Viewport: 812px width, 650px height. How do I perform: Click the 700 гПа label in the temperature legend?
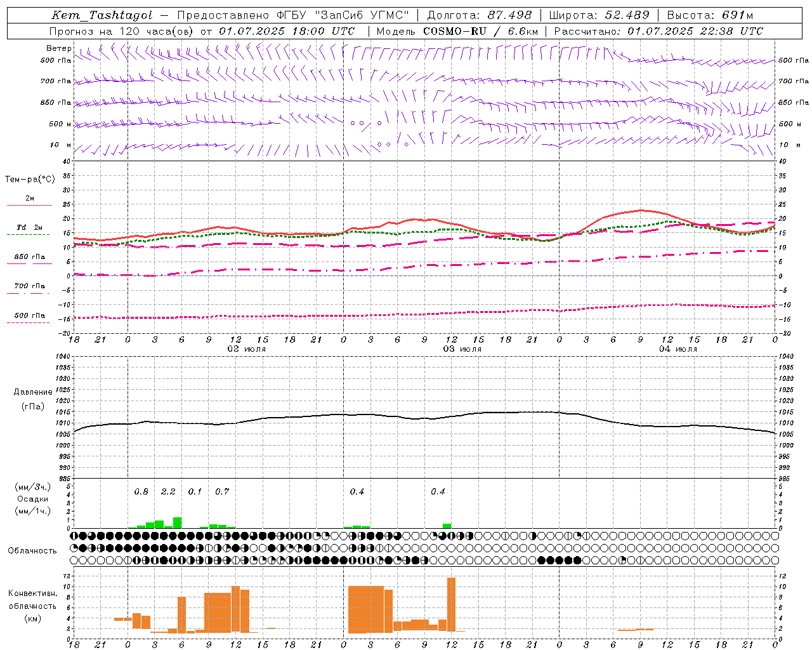coord(29,286)
